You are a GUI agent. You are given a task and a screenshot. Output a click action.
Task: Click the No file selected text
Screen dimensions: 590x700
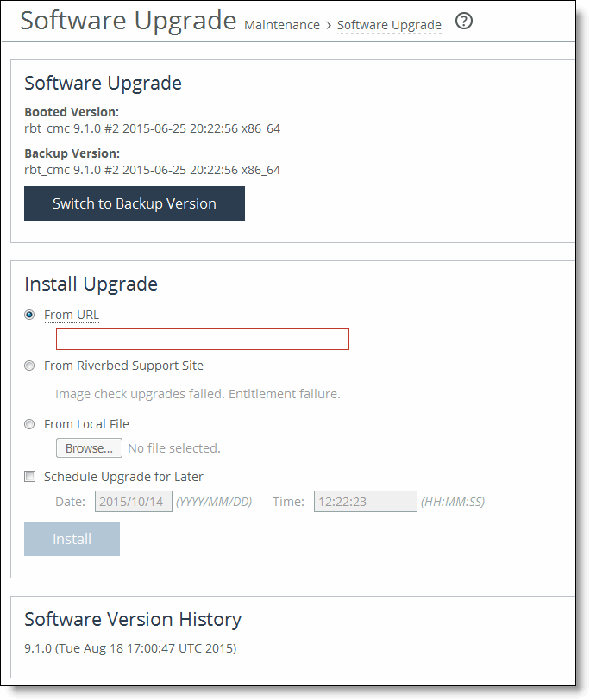(174, 447)
